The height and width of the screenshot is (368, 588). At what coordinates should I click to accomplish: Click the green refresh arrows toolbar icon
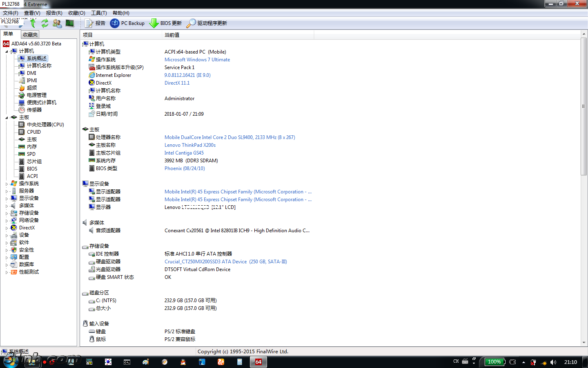tap(45, 23)
